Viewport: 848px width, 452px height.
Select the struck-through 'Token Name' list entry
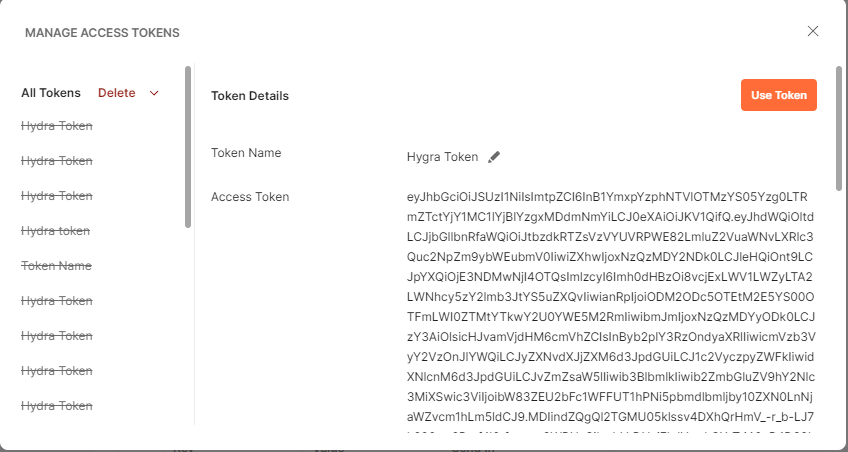click(56, 266)
